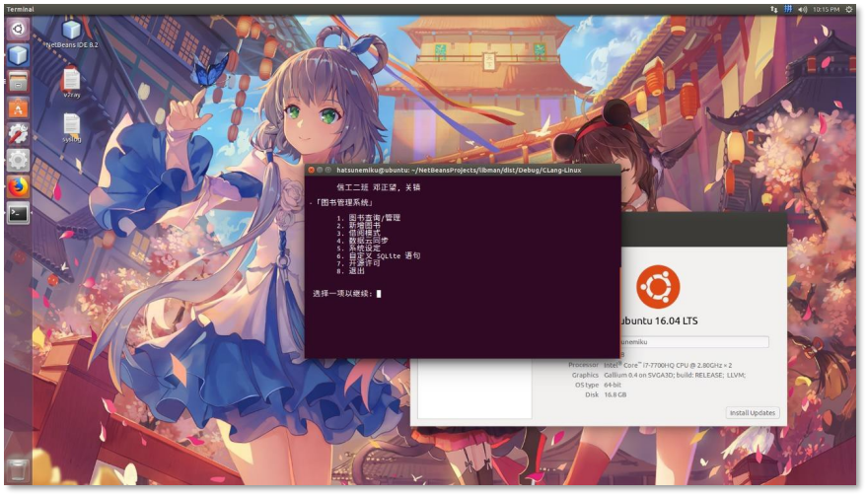Open the Files manager in the launcher
The height and width of the screenshot is (497, 868).
(18, 82)
